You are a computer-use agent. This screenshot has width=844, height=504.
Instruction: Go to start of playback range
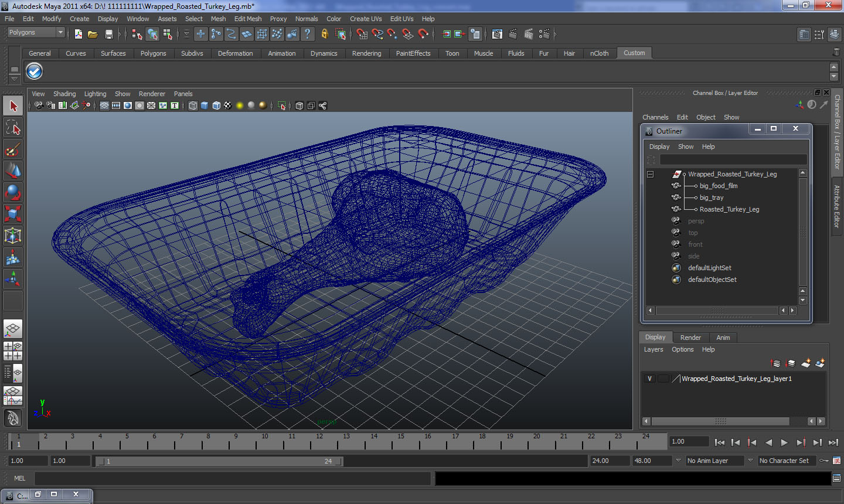coord(719,442)
